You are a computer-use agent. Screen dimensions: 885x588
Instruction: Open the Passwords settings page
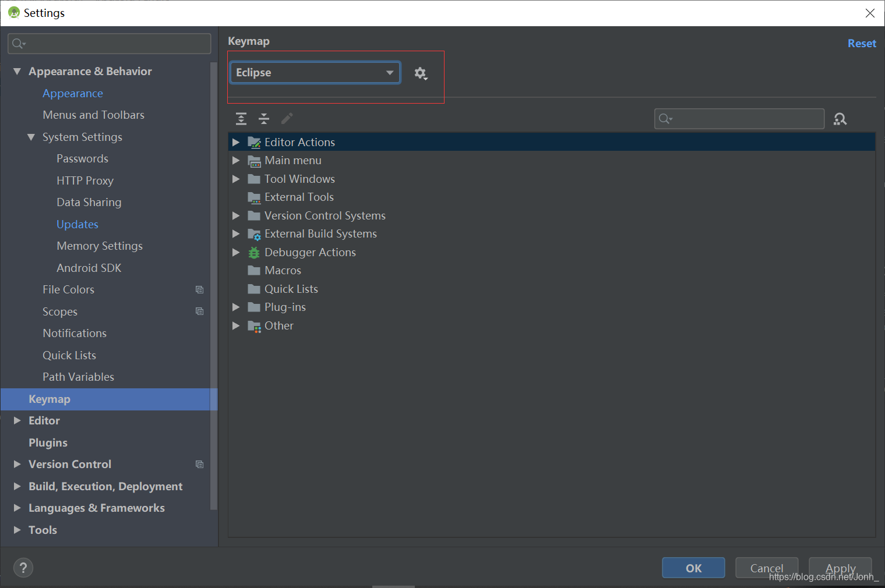(82, 158)
